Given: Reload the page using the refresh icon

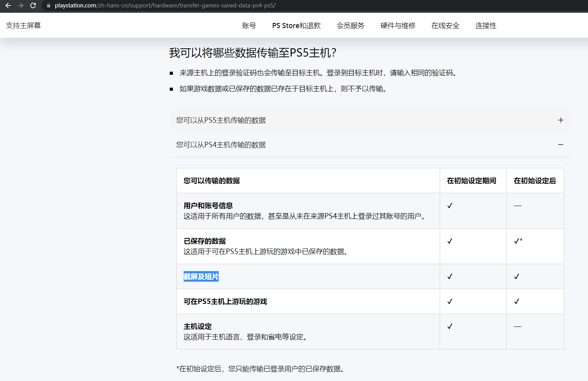Looking at the screenshot, I should pyautogui.click(x=33, y=6).
